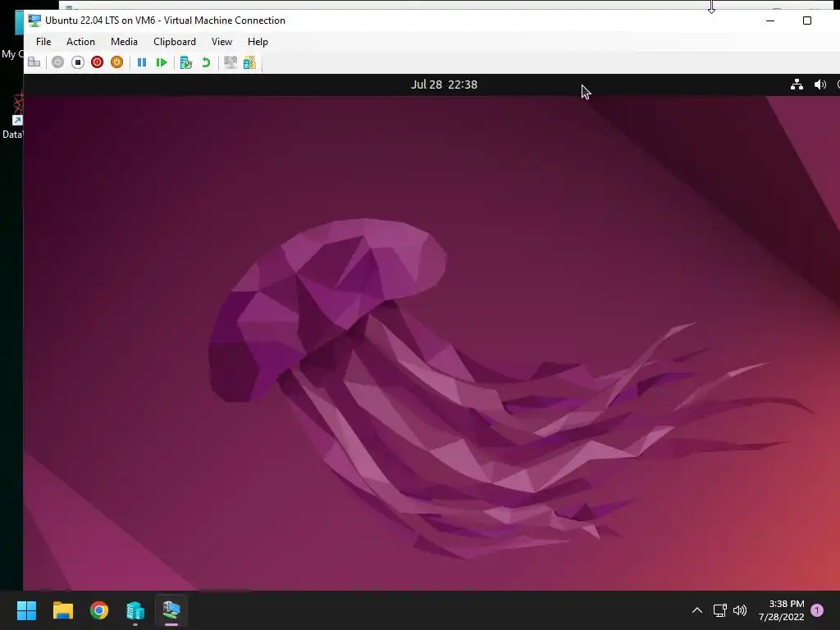Save VM state with the orange power icon
The width and height of the screenshot is (840, 630).
pos(116,62)
